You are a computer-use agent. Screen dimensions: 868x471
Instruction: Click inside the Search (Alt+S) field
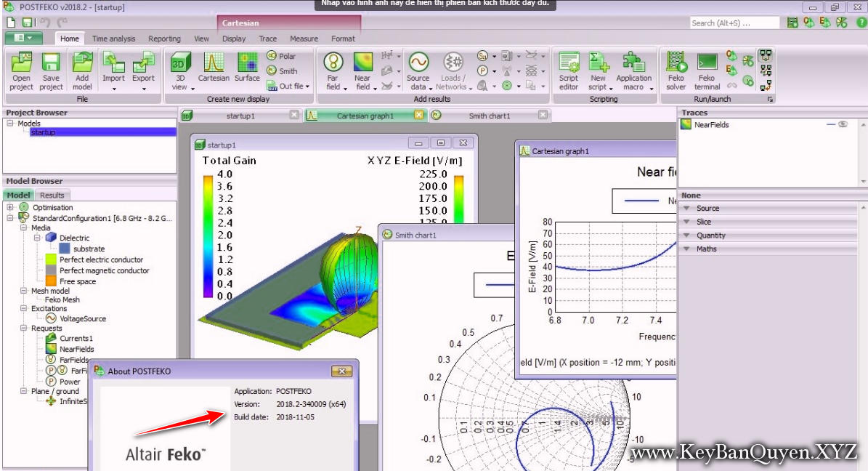734,23
